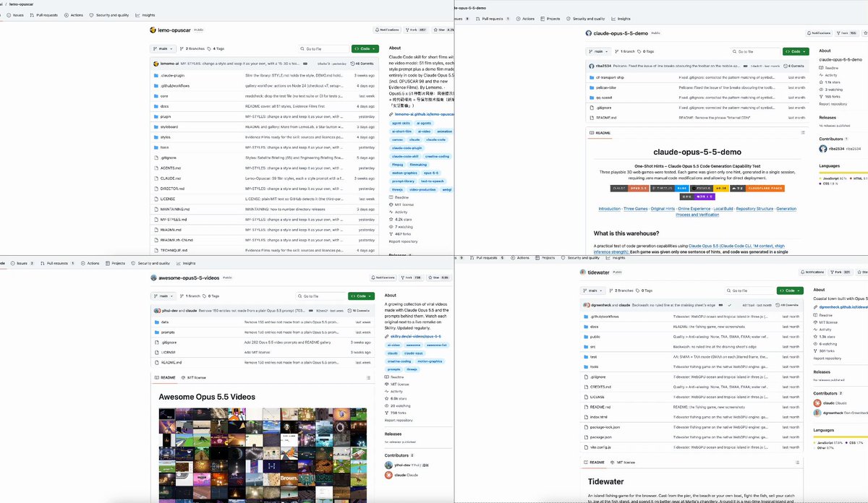Open Three Games link in claude-opus-5-5-demo README
868x503 pixels.
point(636,209)
